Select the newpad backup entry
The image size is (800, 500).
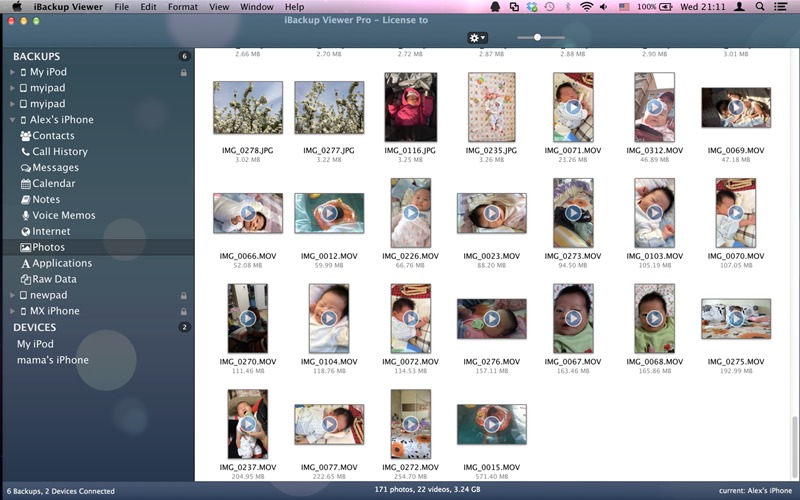pyautogui.click(x=50, y=296)
